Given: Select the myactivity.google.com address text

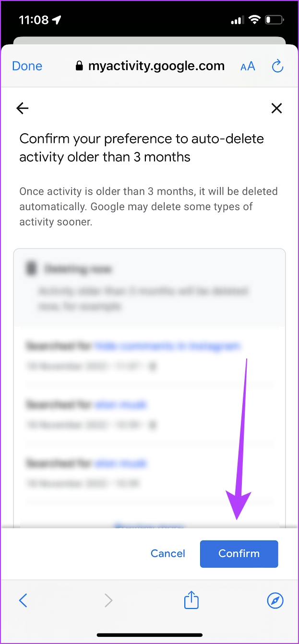Looking at the screenshot, I should (x=156, y=66).
